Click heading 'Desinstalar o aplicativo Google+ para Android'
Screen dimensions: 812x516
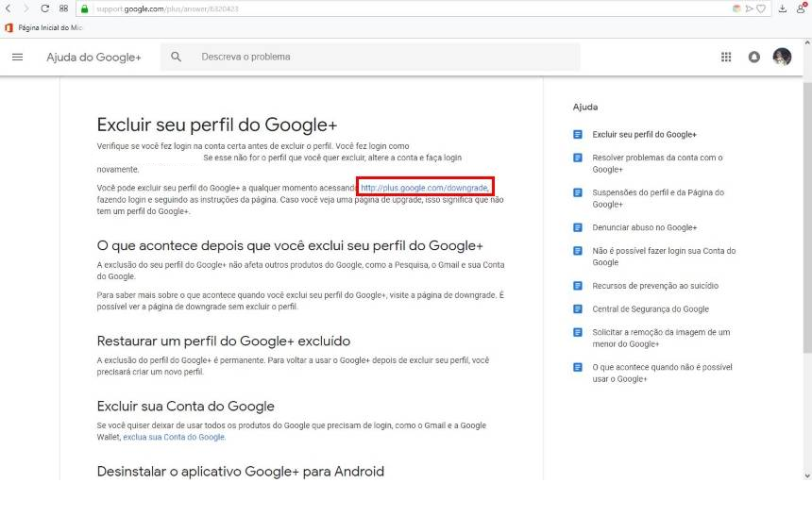pos(241,472)
